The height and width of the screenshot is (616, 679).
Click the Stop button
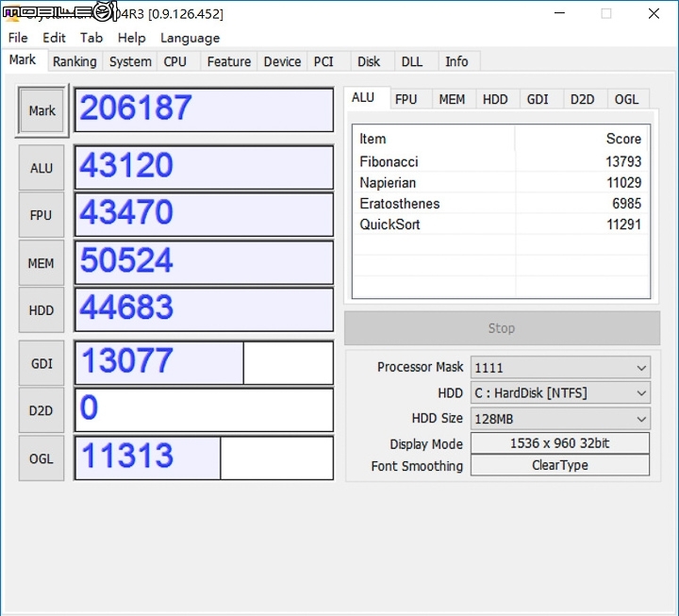tap(502, 328)
